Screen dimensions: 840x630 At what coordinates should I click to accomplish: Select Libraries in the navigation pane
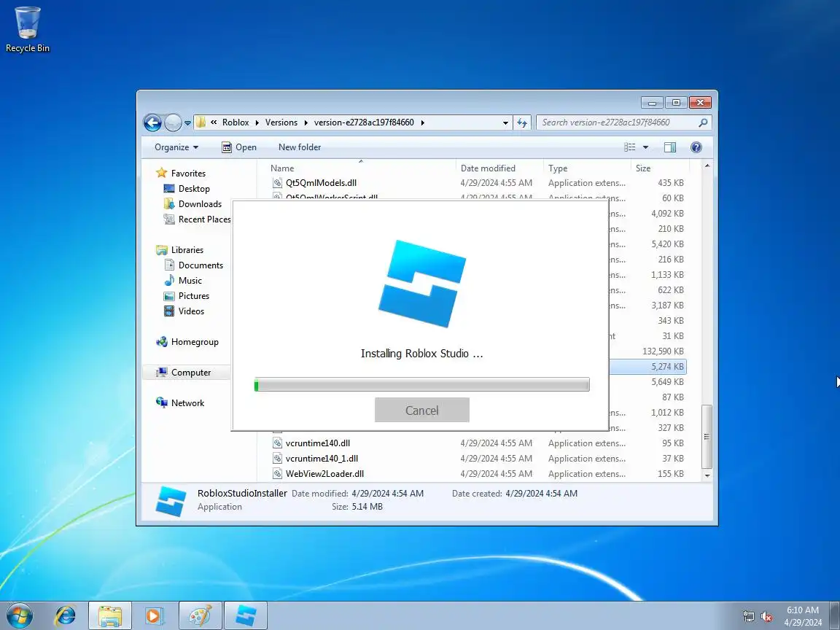pos(180,249)
